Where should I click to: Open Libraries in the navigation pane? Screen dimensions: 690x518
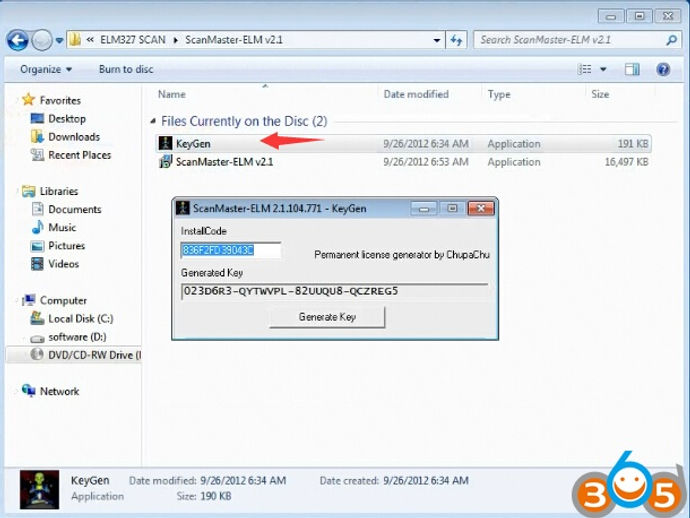click(59, 191)
